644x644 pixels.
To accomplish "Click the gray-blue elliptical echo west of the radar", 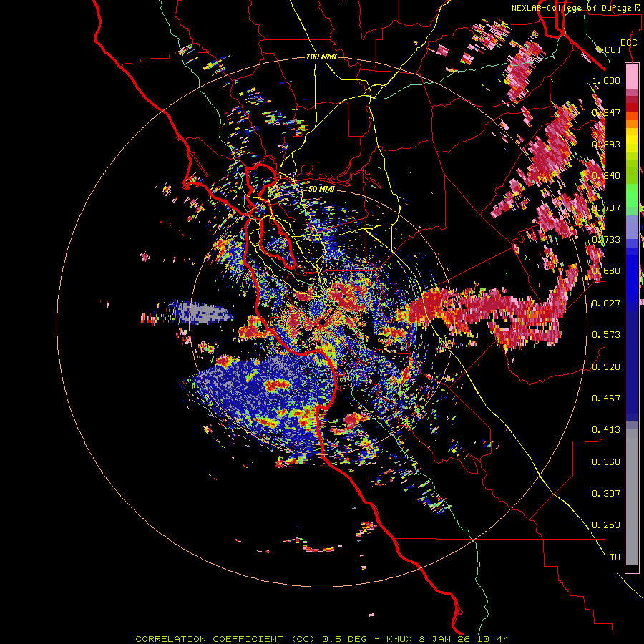I will tap(200, 312).
